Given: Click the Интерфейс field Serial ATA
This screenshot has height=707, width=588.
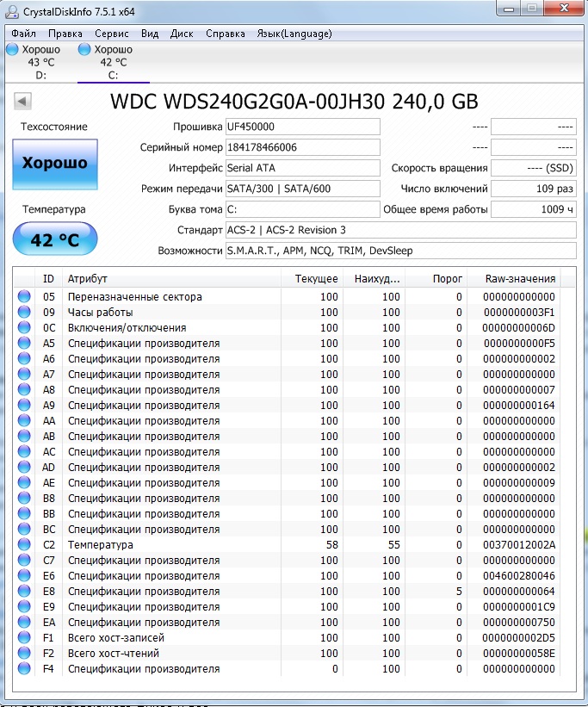Looking at the screenshot, I should tap(302, 168).
